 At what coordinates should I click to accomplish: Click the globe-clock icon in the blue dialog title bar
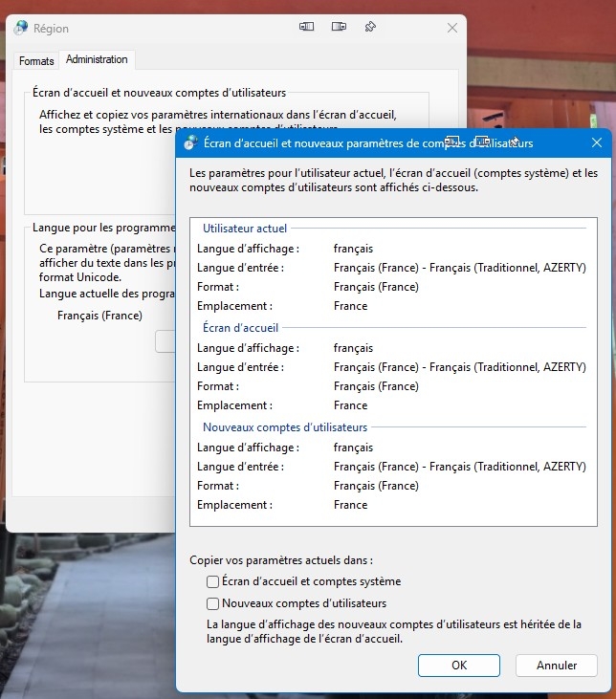(x=191, y=142)
